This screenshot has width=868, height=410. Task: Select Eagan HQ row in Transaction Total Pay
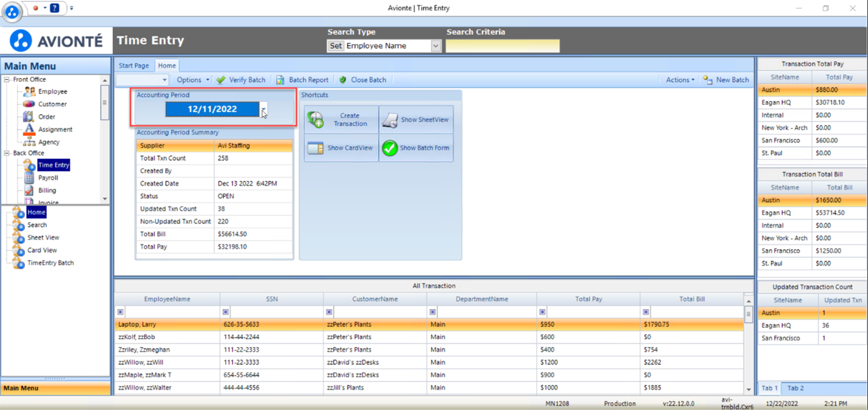812,102
